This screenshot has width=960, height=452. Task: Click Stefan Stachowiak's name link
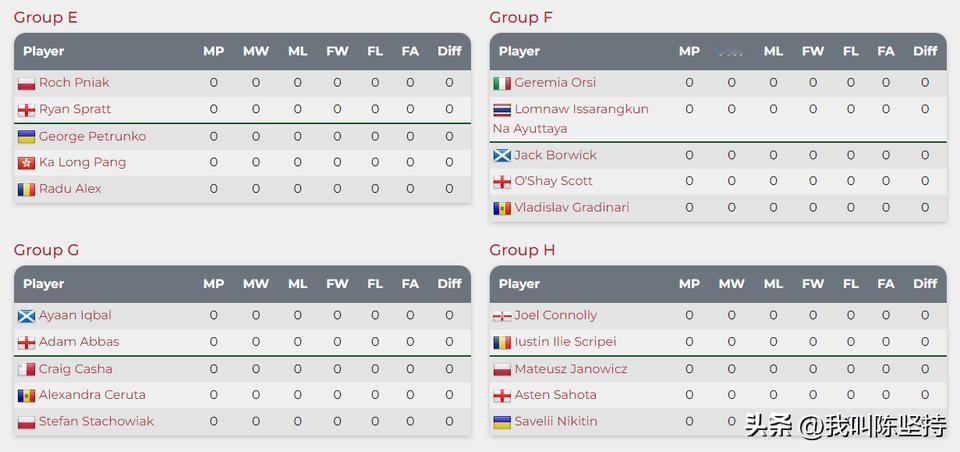(96, 421)
